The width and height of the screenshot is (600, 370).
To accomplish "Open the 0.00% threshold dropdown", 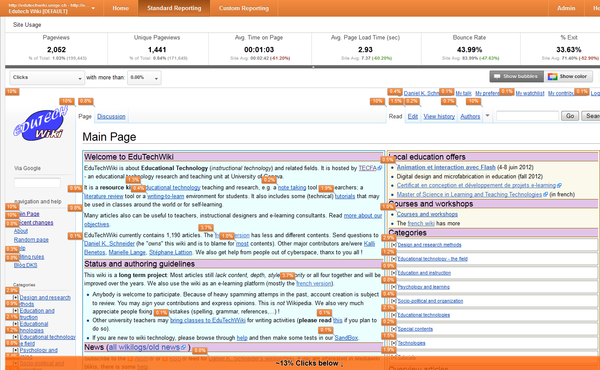I will click(x=144, y=78).
